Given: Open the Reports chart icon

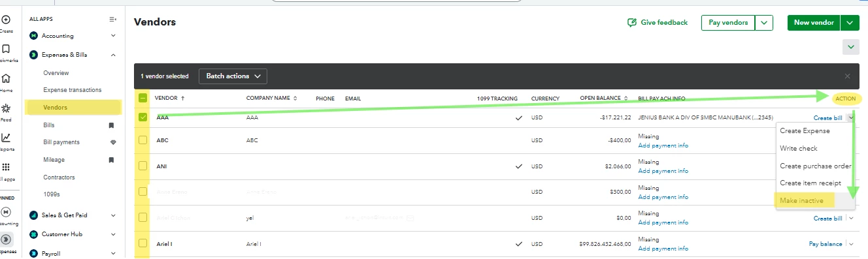Looking at the screenshot, I should [5, 137].
